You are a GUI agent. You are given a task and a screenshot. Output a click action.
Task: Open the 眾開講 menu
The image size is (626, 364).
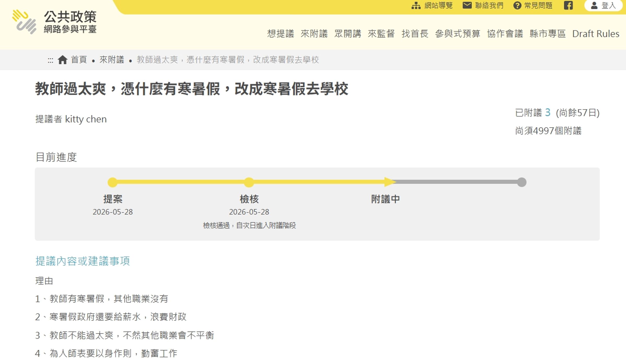tap(348, 34)
